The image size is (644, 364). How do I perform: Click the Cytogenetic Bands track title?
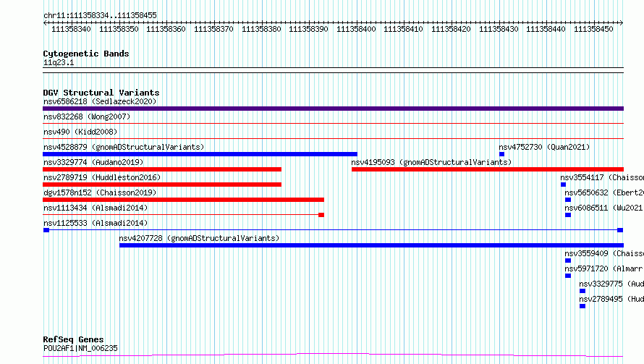click(x=86, y=54)
